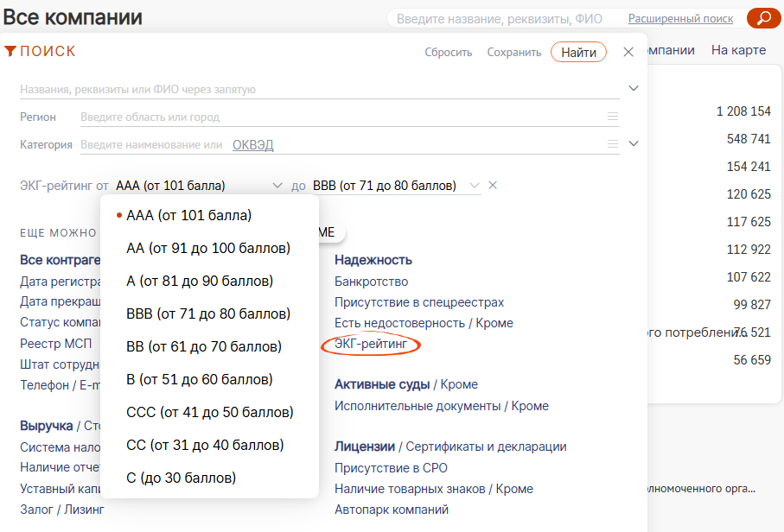Image resolution: width=784 pixels, height=532 pixels.
Task: Click Кроме next to Есть недостоверность
Action: point(494,323)
